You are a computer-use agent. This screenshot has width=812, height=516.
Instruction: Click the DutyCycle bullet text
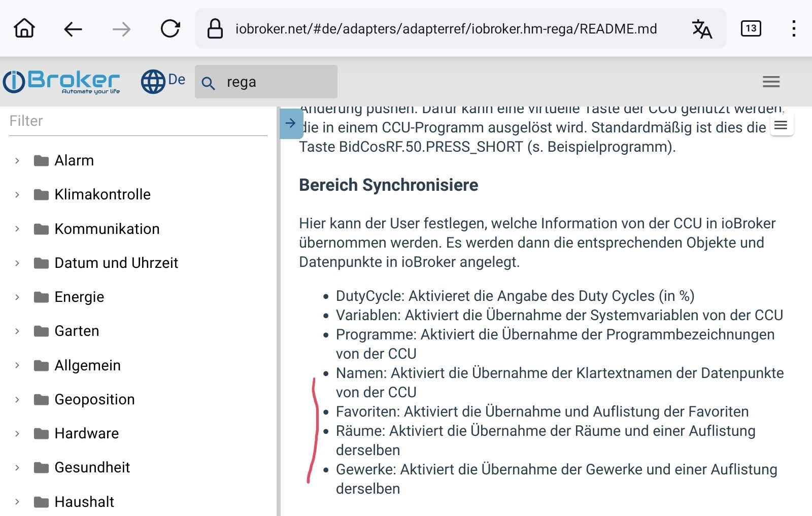tap(515, 296)
